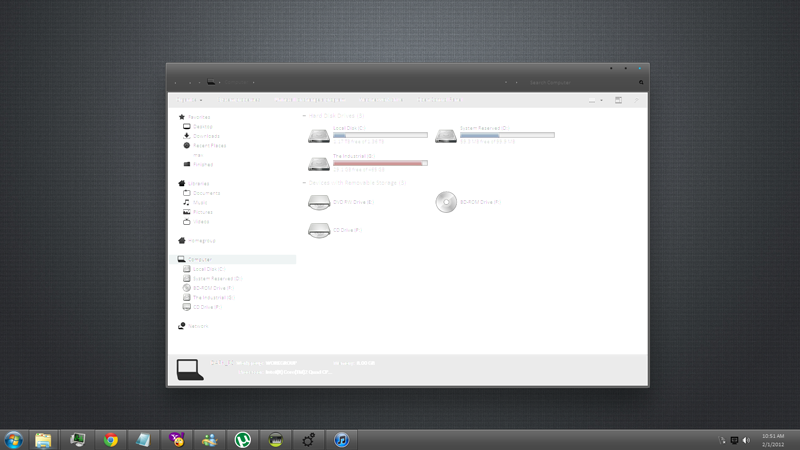Open System Reserved (D:) drive icon in main pane
The height and width of the screenshot is (450, 800).
pos(446,136)
